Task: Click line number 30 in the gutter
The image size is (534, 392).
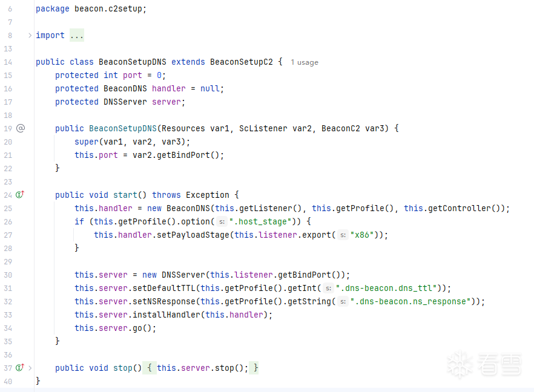Action: [8, 275]
